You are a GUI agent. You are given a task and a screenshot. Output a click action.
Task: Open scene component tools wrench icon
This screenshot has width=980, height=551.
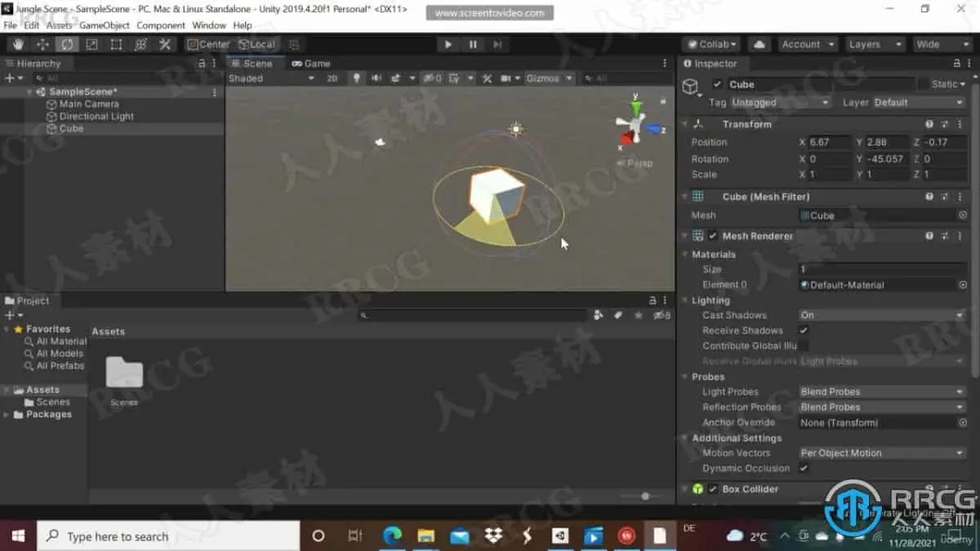click(x=488, y=78)
